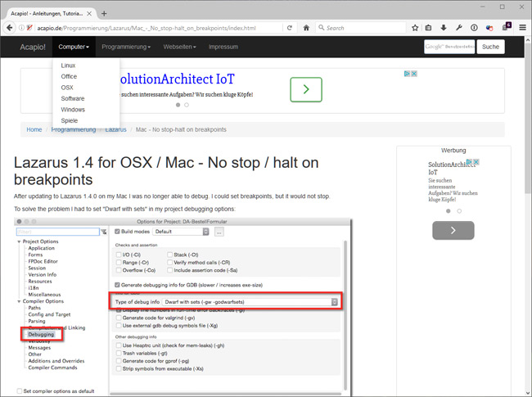The width and height of the screenshot is (532, 397).
Task: Click the browser back arrow button
Action: tap(10, 28)
